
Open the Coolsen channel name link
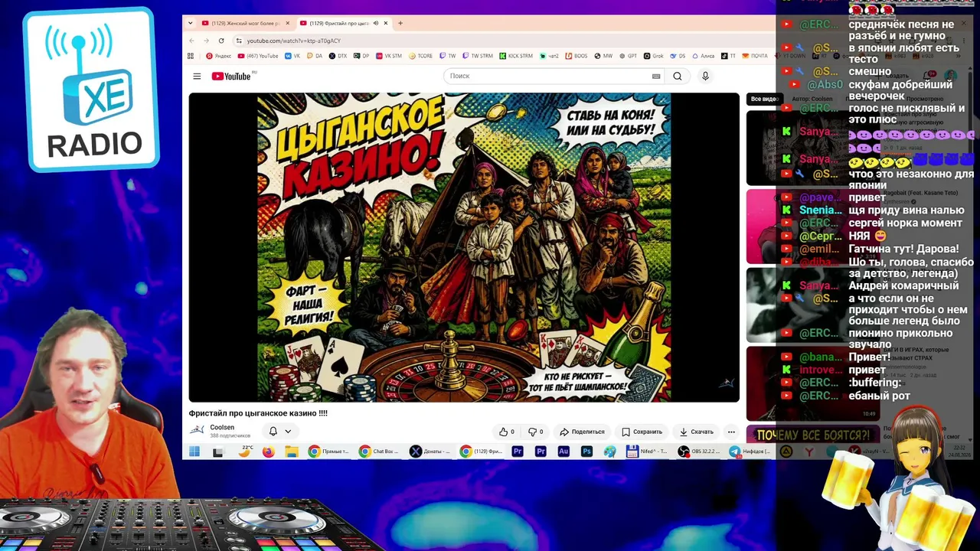[222, 427]
